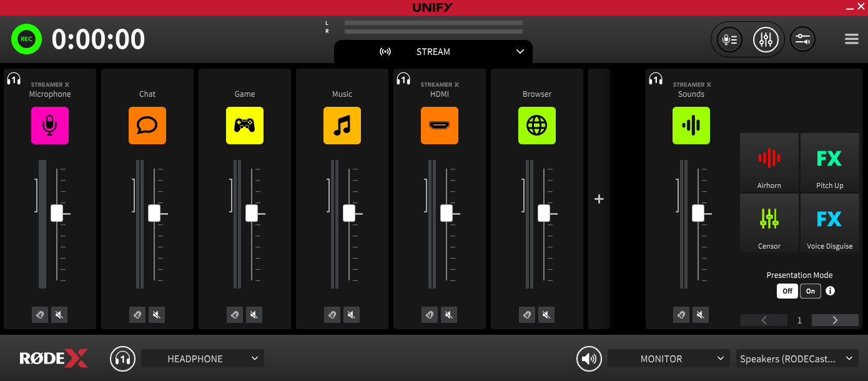Image resolution: width=868 pixels, height=381 pixels.
Task: Turn Presentation Mode Off
Action: pos(787,291)
